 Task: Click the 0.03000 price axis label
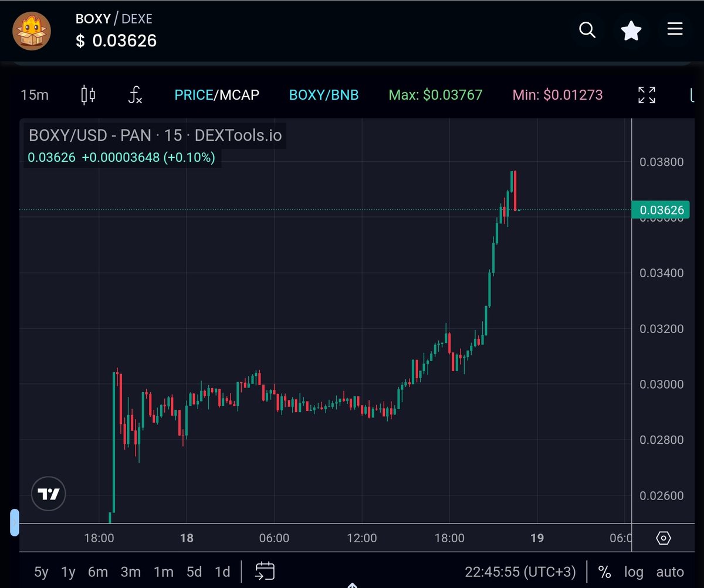662,384
